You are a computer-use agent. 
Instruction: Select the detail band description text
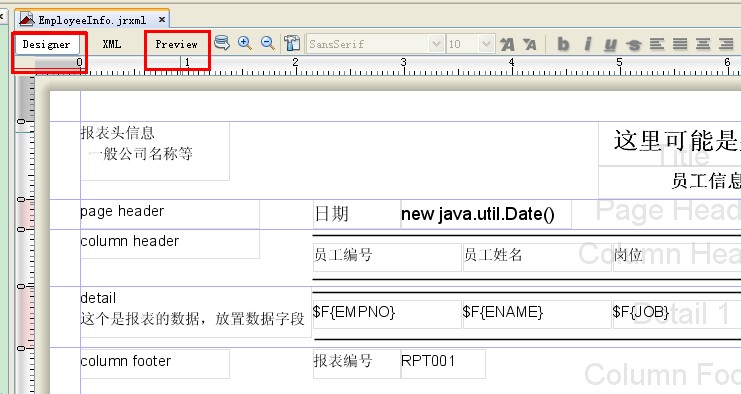(x=196, y=312)
